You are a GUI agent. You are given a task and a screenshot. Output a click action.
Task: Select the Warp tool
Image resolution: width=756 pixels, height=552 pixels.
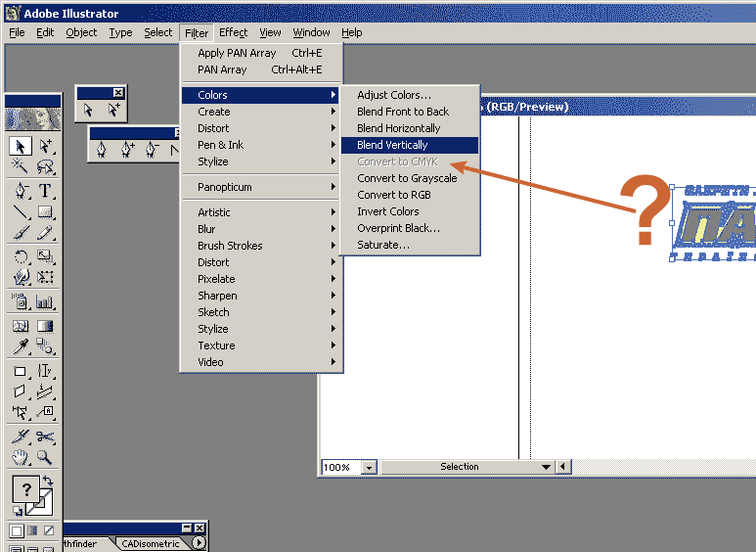pyautogui.click(x=21, y=277)
